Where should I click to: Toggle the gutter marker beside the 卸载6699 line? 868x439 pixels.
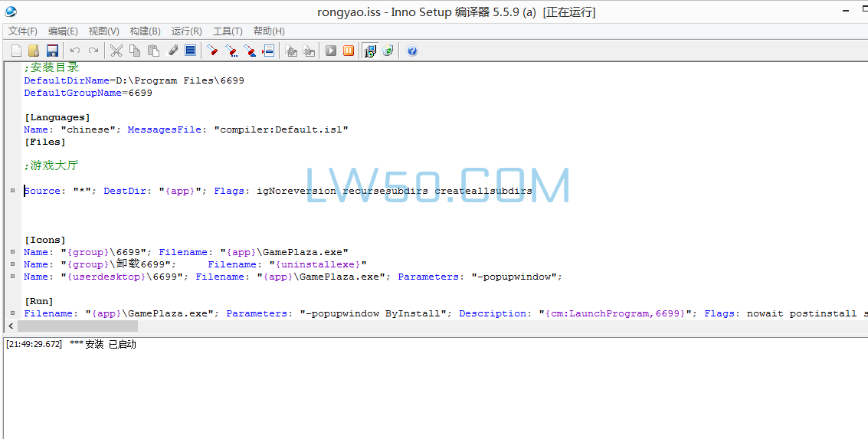tap(13, 264)
